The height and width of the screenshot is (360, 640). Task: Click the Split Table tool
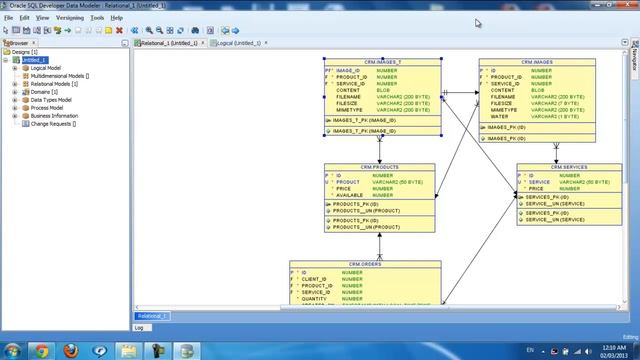click(37, 30)
